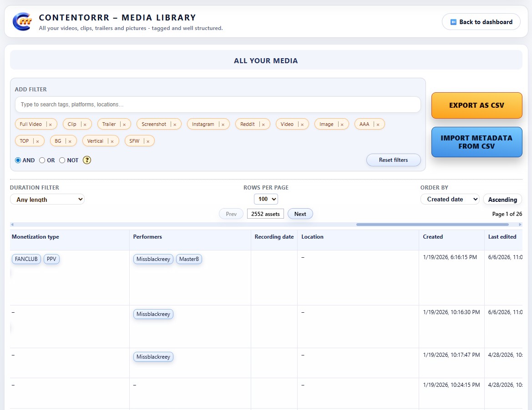Remove the Instagram filter chip
The height and width of the screenshot is (410, 532).
(x=223, y=125)
